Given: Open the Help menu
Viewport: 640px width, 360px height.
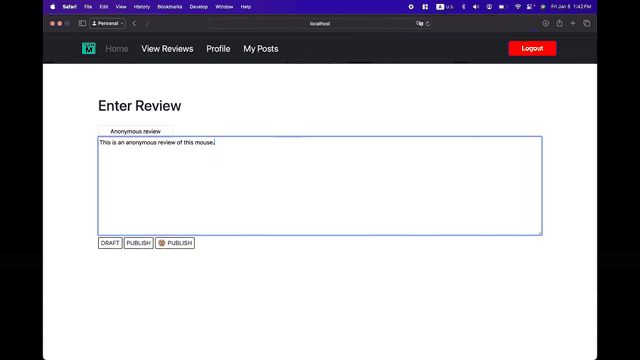Looking at the screenshot, I should [245, 7].
